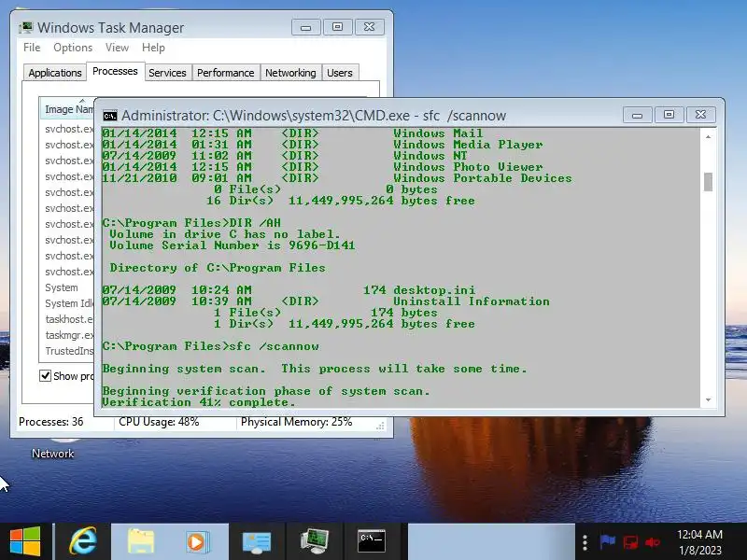Switch to the Users tab
This screenshot has height=560, width=747.
click(340, 73)
